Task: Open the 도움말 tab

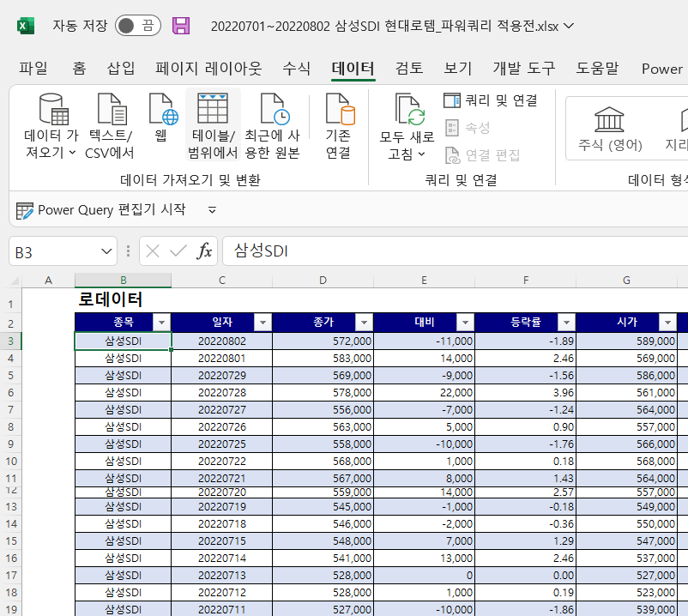Action: [x=597, y=69]
